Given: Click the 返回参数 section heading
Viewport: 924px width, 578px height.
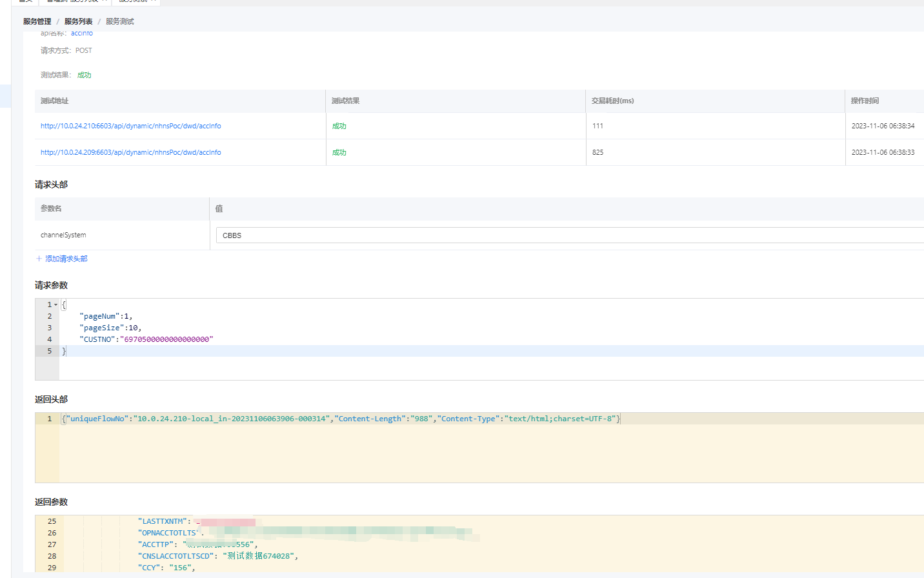Looking at the screenshot, I should coord(51,502).
